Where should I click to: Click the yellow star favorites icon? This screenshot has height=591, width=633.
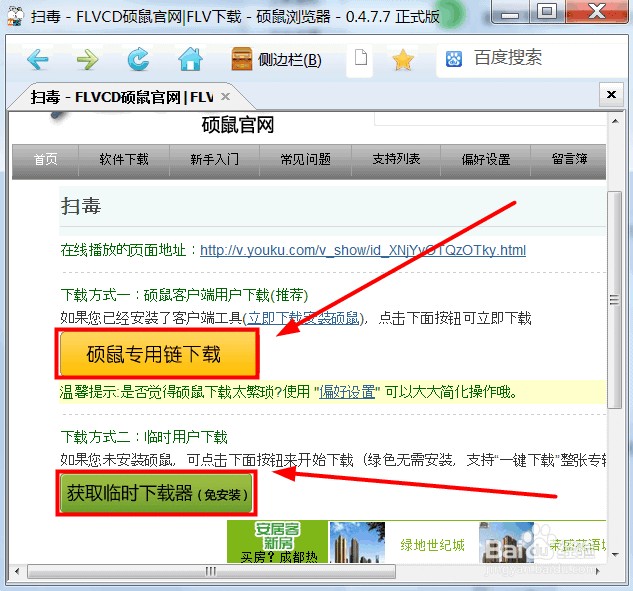coord(403,60)
